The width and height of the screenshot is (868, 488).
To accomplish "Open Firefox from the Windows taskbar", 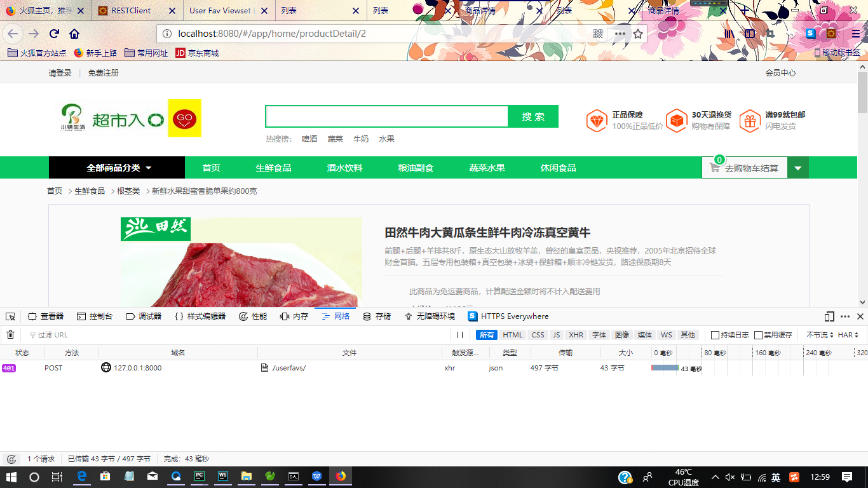I will 341,475.
